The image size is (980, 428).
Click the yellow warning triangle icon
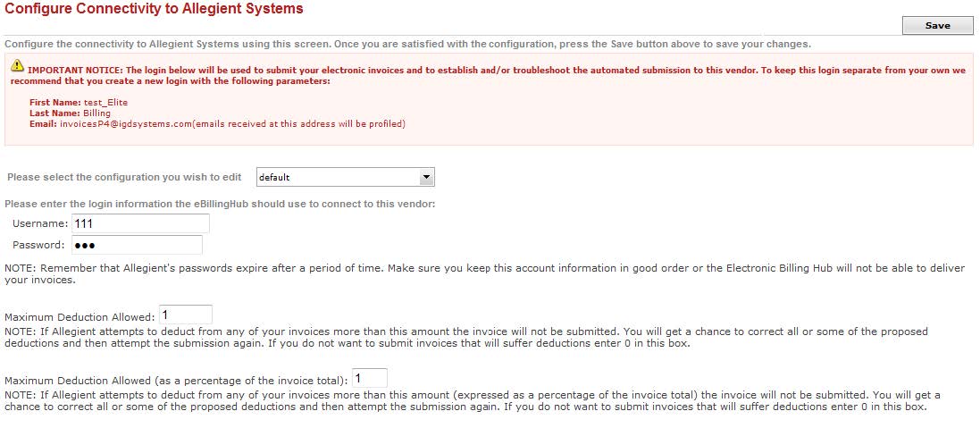pos(18,65)
